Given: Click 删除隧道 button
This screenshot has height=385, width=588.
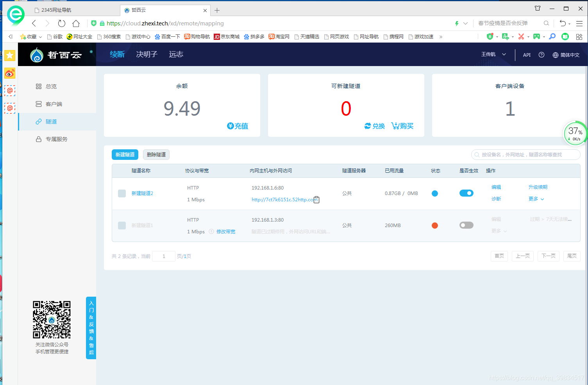Looking at the screenshot, I should (156, 155).
